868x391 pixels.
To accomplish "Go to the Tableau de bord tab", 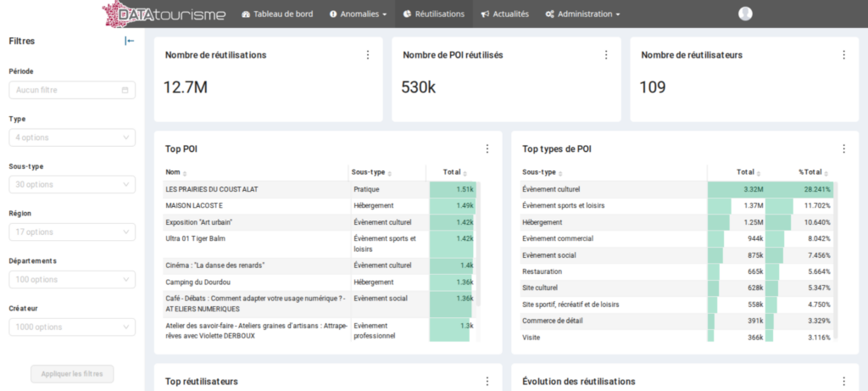I will (277, 14).
